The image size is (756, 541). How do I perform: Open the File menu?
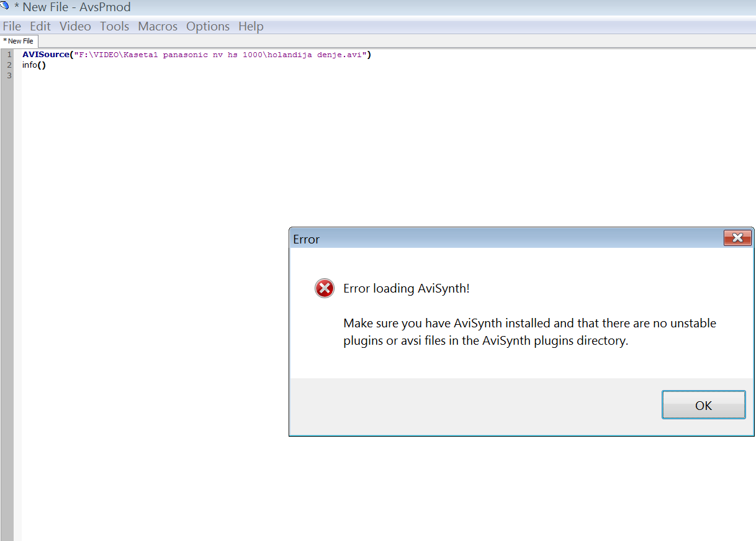[12, 26]
